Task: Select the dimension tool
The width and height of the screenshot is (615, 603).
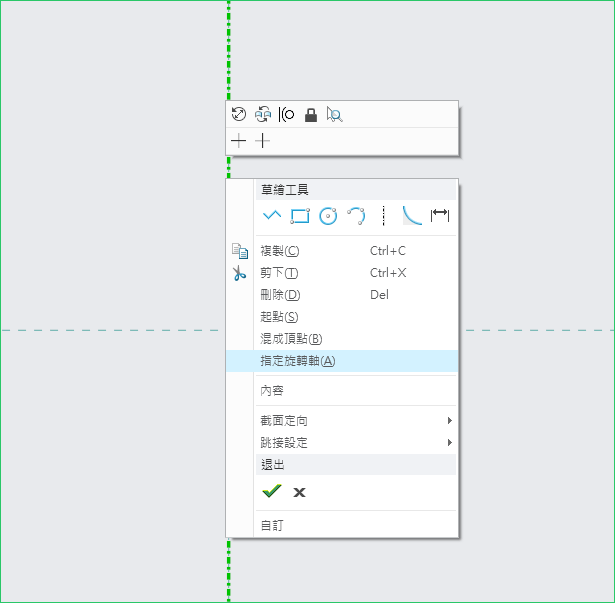Action: (440, 215)
